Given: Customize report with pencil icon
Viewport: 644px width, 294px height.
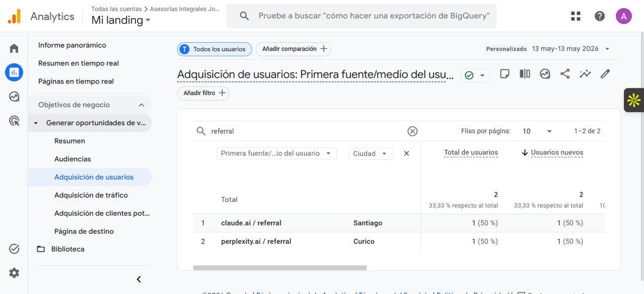Looking at the screenshot, I should [605, 74].
